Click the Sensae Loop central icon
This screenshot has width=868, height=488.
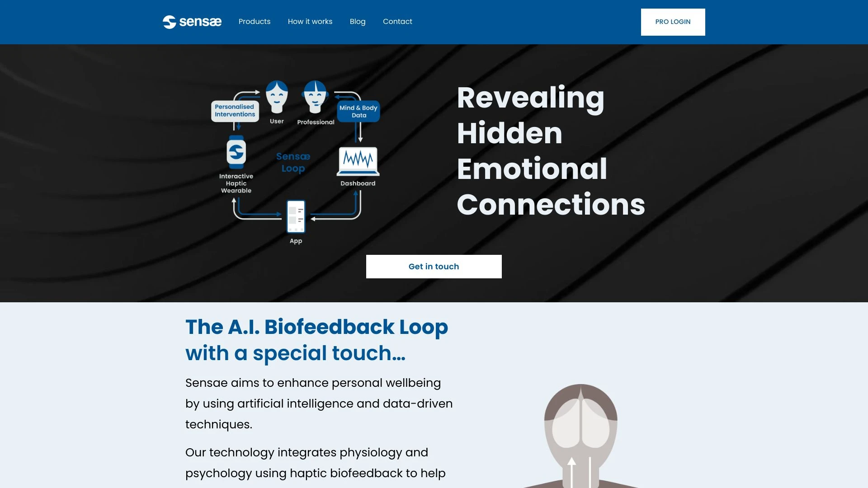coord(292,162)
